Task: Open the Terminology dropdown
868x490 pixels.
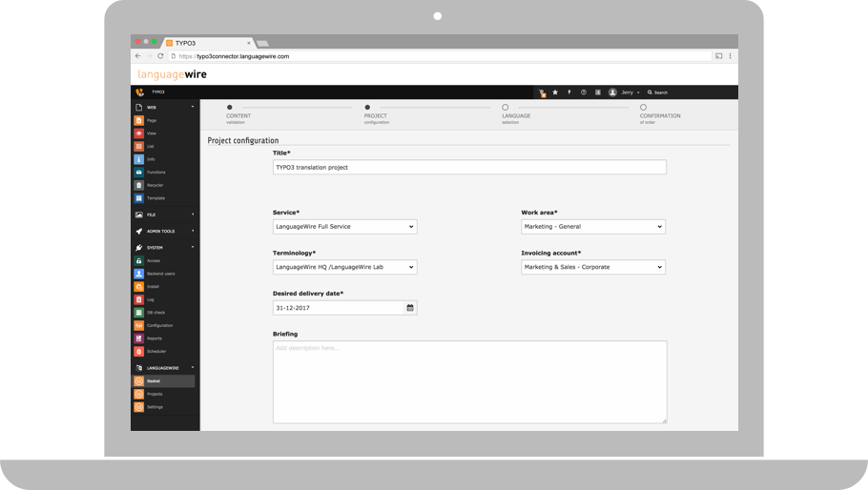Action: point(344,268)
